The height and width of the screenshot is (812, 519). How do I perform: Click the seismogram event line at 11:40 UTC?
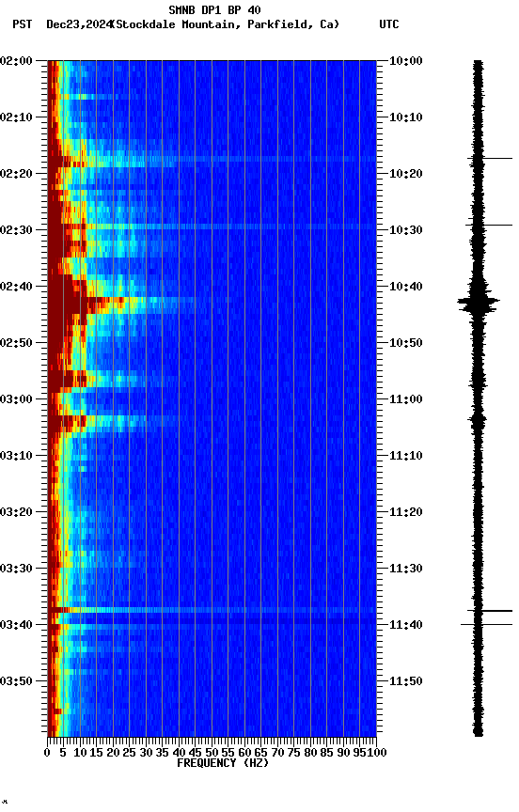click(x=487, y=625)
